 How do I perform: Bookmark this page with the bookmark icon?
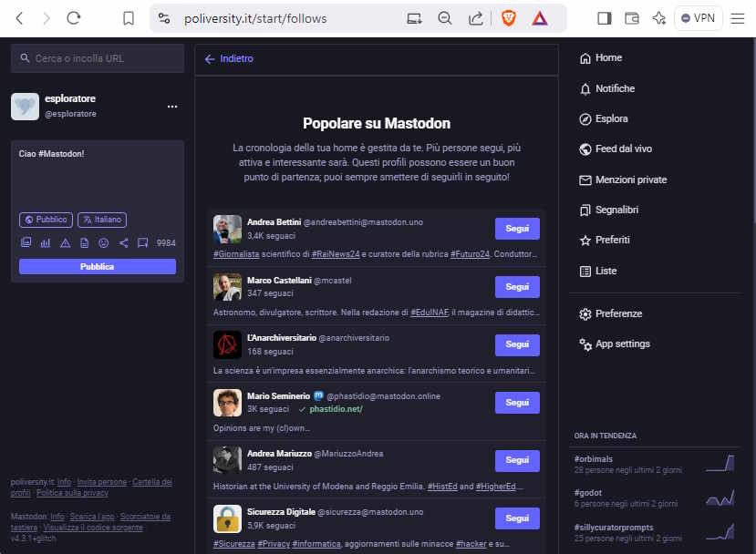coord(129,18)
